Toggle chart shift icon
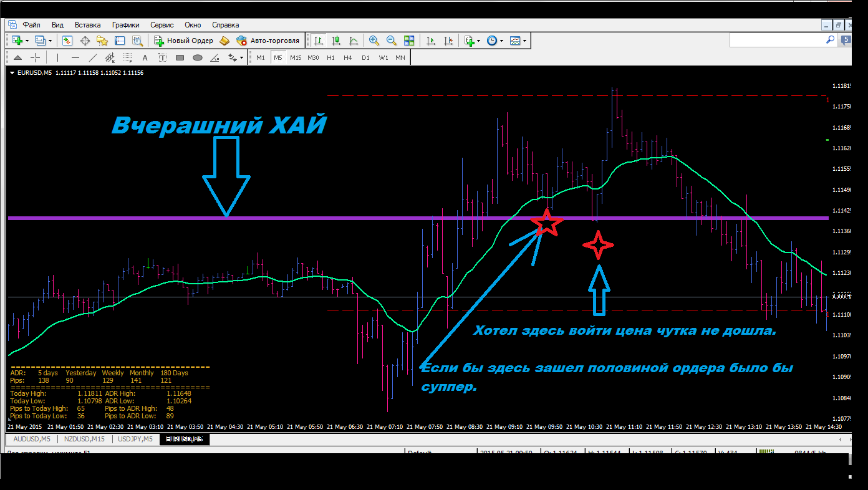The height and width of the screenshot is (490, 868). coord(448,41)
